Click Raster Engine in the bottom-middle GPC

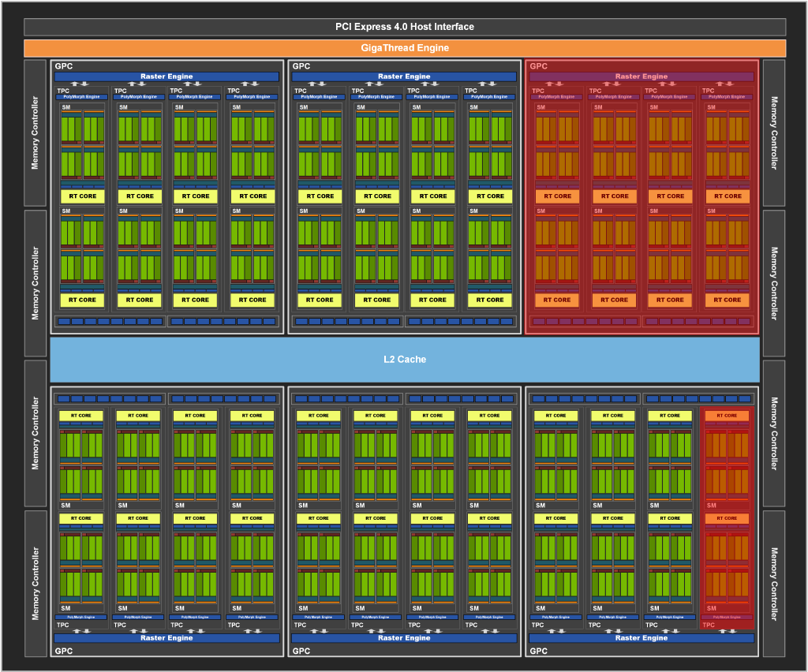click(404, 638)
